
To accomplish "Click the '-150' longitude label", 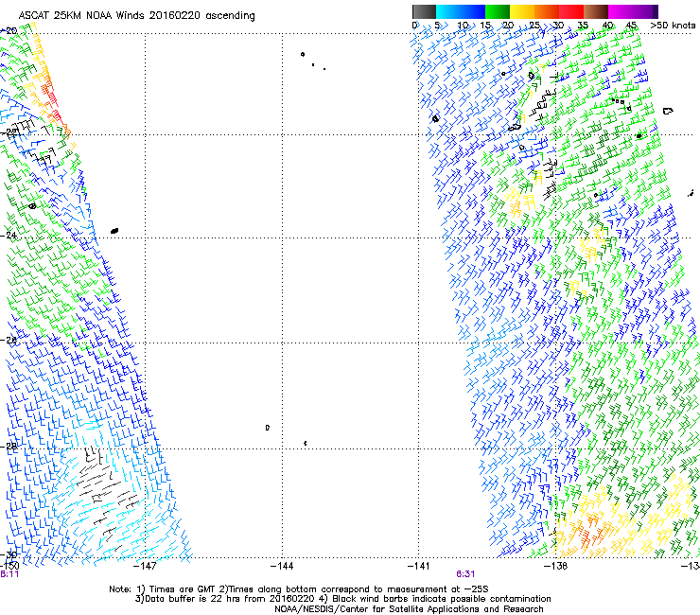I will pos(9,566).
